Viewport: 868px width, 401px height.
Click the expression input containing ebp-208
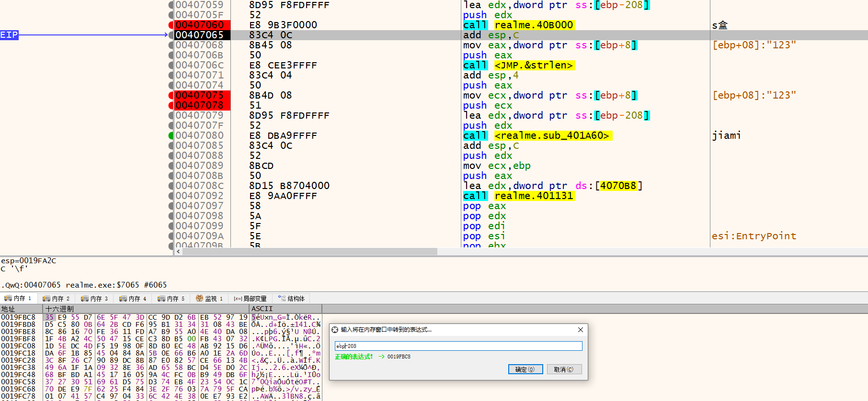click(458, 346)
